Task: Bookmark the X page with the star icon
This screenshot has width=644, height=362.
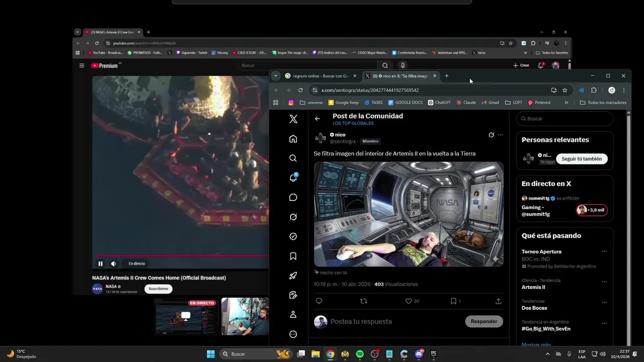Action: tap(565, 90)
